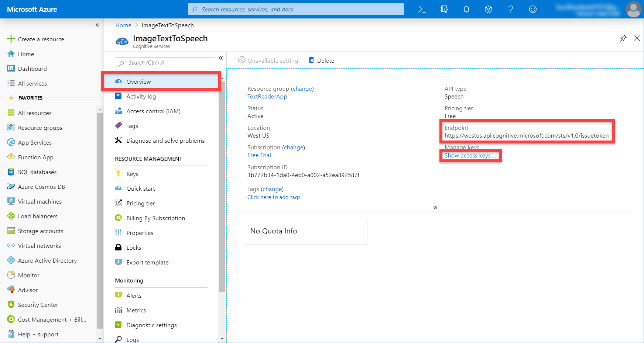Viewport: 644px width, 343px height.
Task: Open the Free Trial subscription link
Action: 259,155
